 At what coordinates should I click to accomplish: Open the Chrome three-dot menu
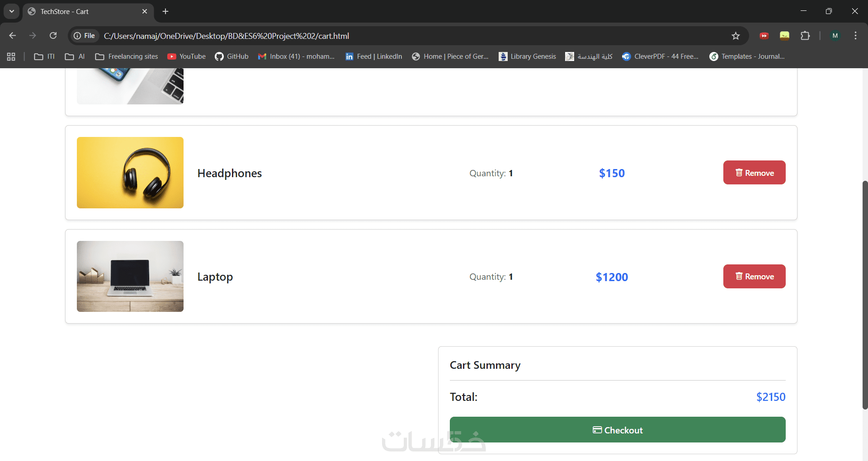point(855,36)
